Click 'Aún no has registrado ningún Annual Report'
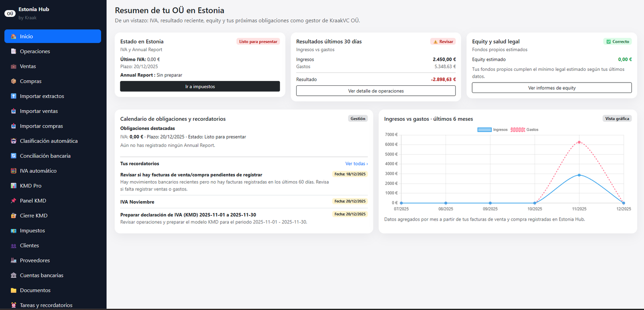Viewport: 644px width, 310px height. click(167, 145)
